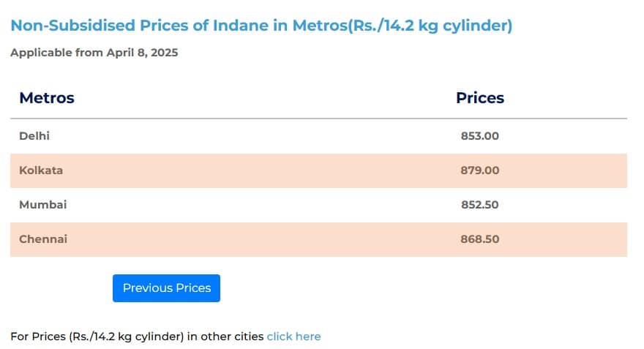Select Kolkata's price value 879.00
Screen dimensions: 644x349
coord(480,170)
